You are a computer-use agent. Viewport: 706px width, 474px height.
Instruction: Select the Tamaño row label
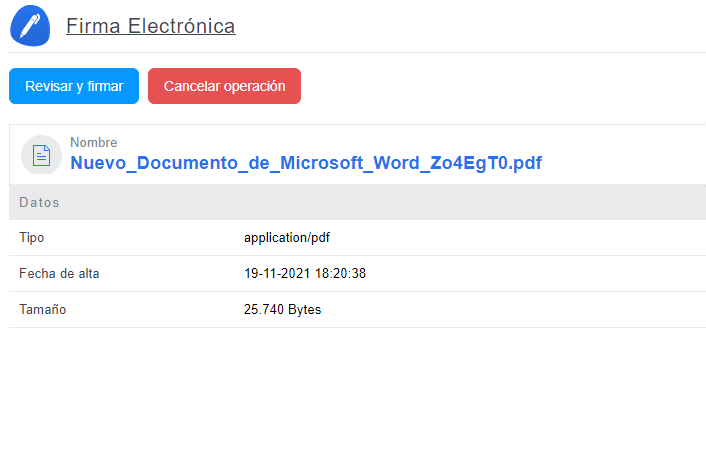coord(43,309)
